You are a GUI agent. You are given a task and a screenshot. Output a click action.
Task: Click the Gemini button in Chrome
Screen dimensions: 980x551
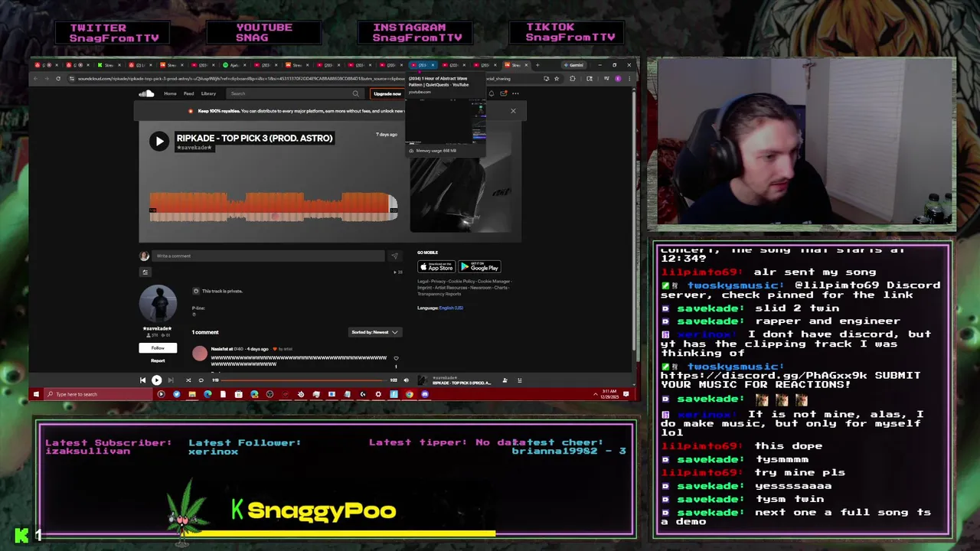coord(573,65)
